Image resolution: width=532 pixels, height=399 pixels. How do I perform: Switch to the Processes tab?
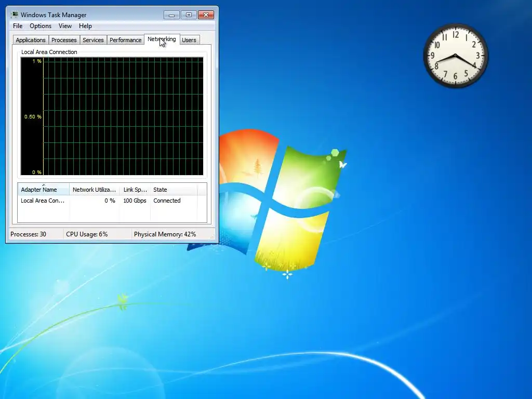64,40
